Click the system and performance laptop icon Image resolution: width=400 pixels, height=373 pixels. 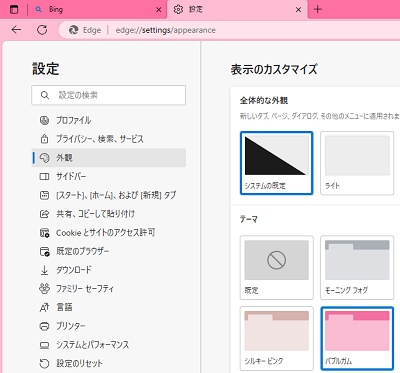point(44,345)
